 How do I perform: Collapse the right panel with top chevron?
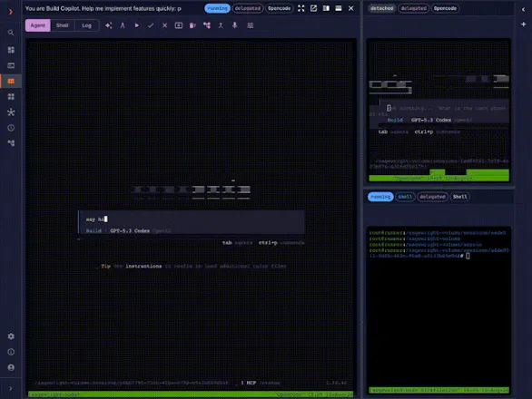[x=524, y=9]
